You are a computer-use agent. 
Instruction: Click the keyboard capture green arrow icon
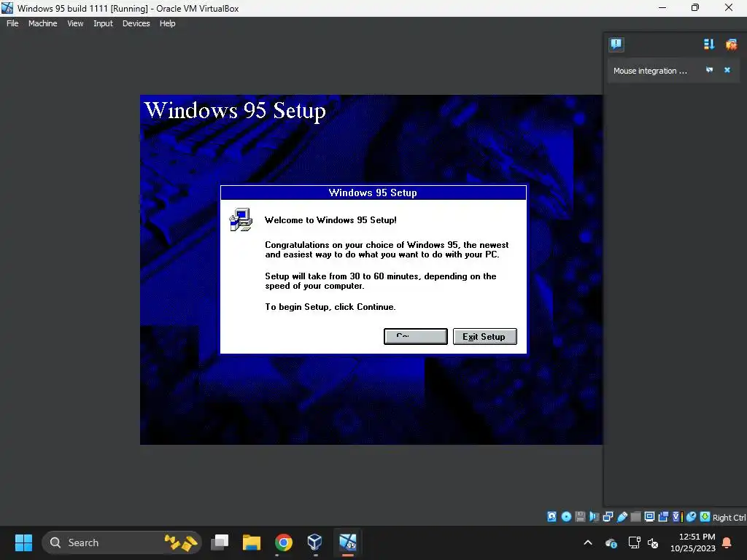point(705,517)
